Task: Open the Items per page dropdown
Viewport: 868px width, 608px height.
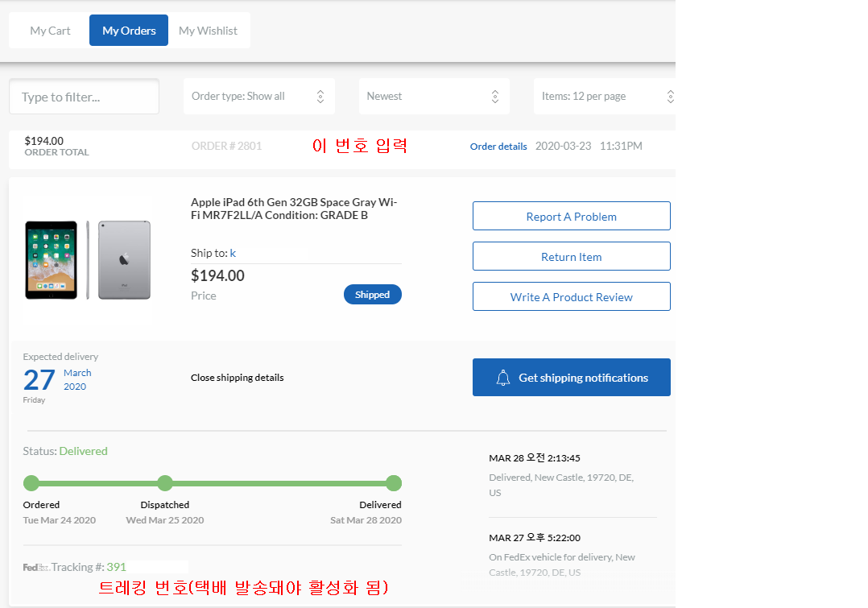Action: [605, 97]
